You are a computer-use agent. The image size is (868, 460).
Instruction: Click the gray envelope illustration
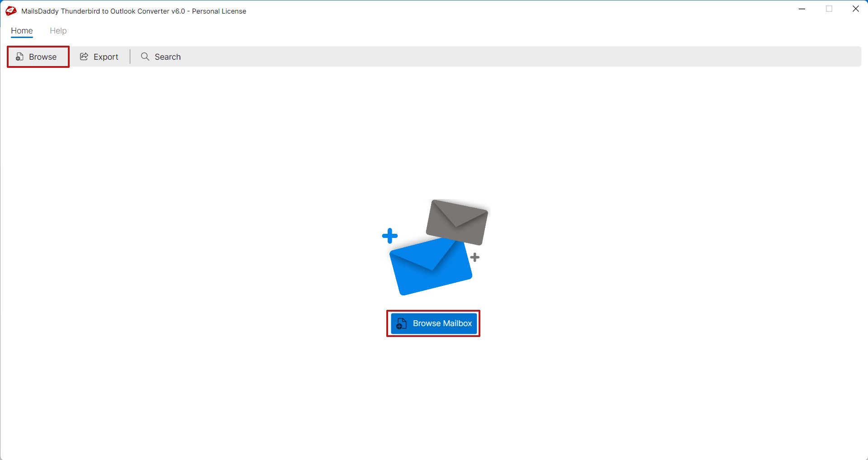(457, 222)
